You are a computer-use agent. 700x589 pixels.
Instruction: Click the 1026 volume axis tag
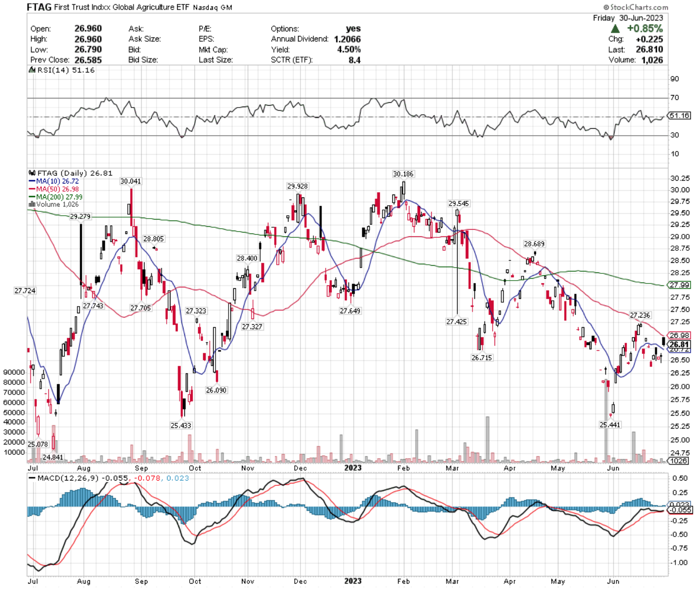678,461
